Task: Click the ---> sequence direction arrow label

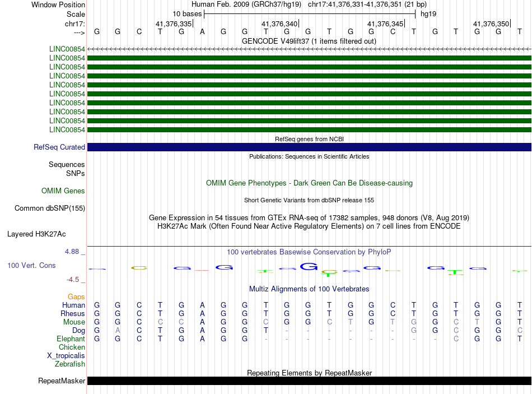Action: pos(80,33)
